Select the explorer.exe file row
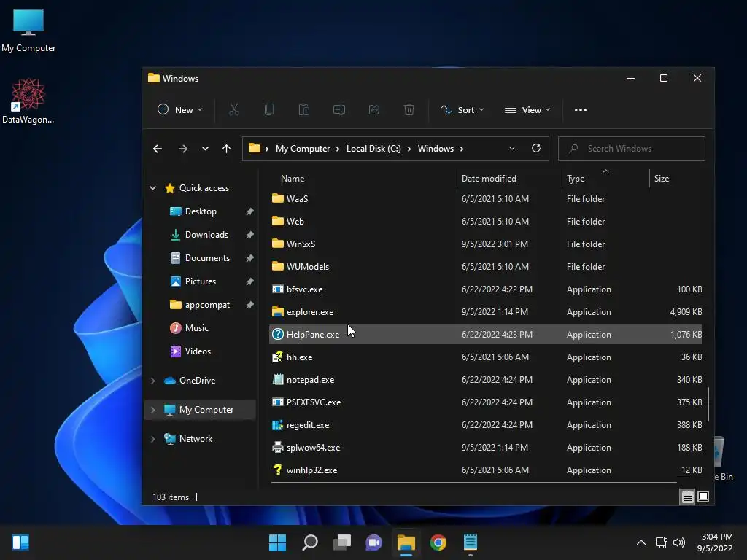This screenshot has width=747, height=560. [x=485, y=312]
